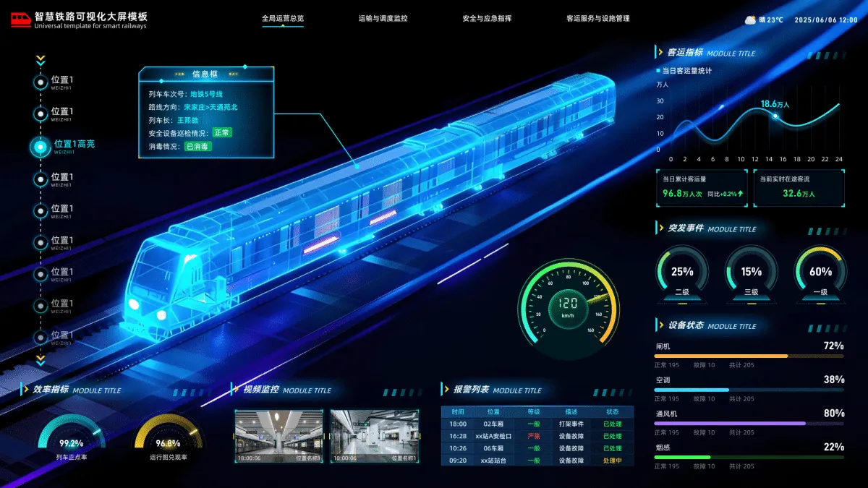868x488 pixels.
Task: Open the 安全与应急指挥 tab
Action: (x=487, y=19)
